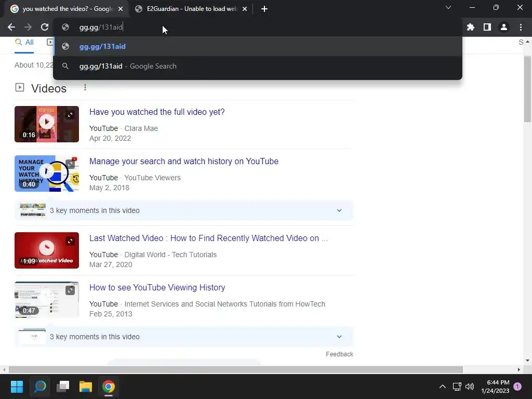
Task: Choose the 'gg.gg/131aid - Google Search' suggestion
Action: [x=258, y=66]
